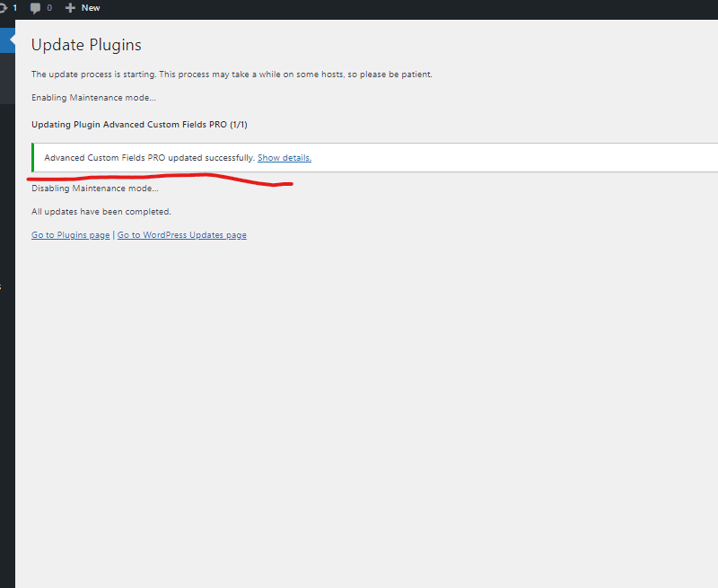
Task: Go to Plugins page
Action: pyautogui.click(x=71, y=235)
